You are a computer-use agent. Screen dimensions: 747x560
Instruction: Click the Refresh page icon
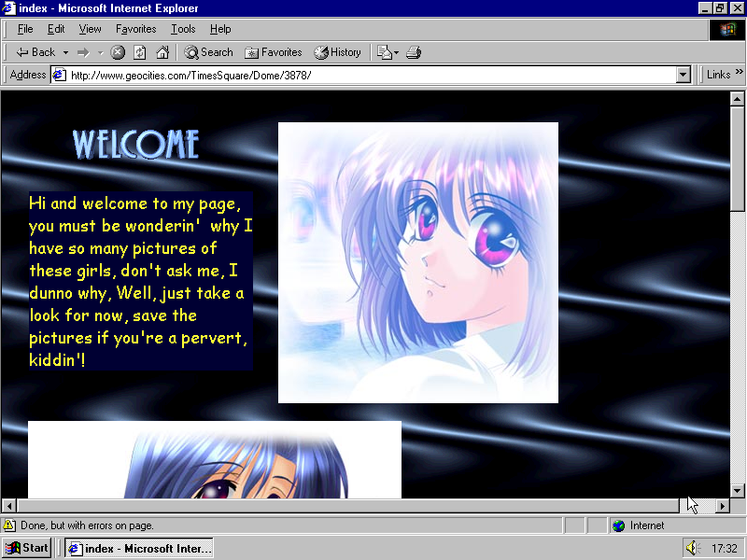click(x=139, y=52)
